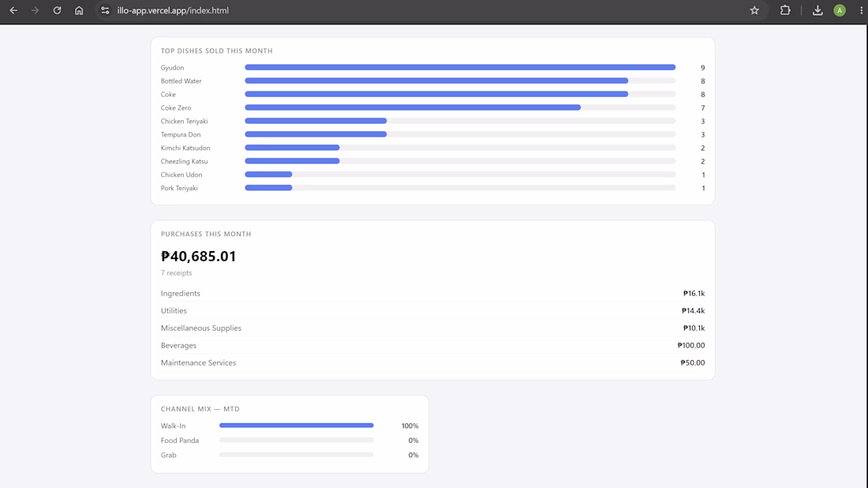868x488 pixels.
Task: Bookmark this page with the star icon
Action: [754, 10]
